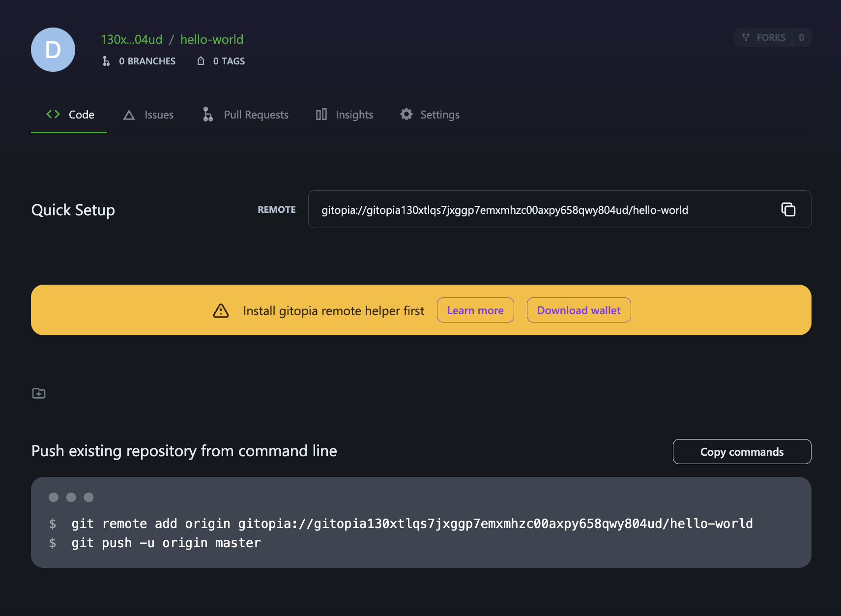Click the fork icon in the FORKS button
The height and width of the screenshot is (616, 841).
pyautogui.click(x=746, y=37)
